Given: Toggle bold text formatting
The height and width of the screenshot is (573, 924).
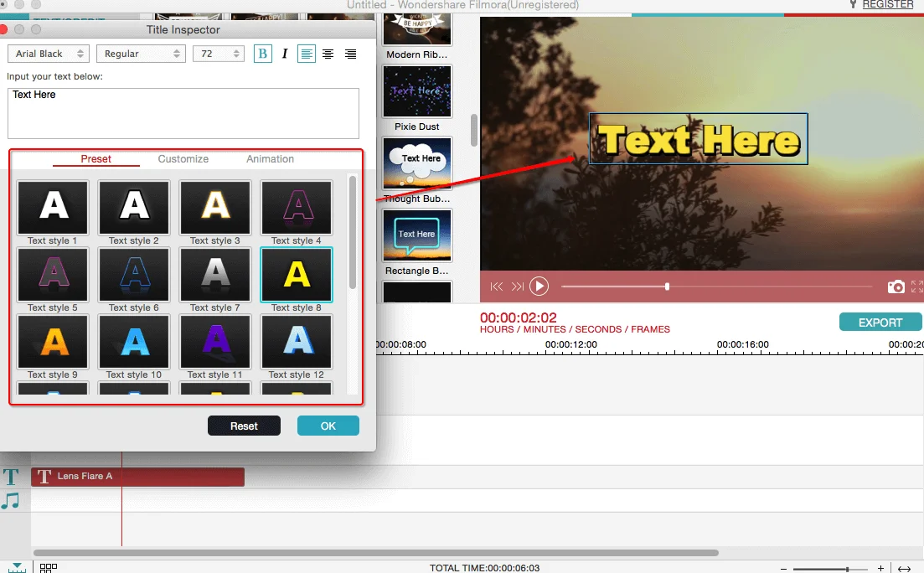Looking at the screenshot, I should tap(263, 54).
